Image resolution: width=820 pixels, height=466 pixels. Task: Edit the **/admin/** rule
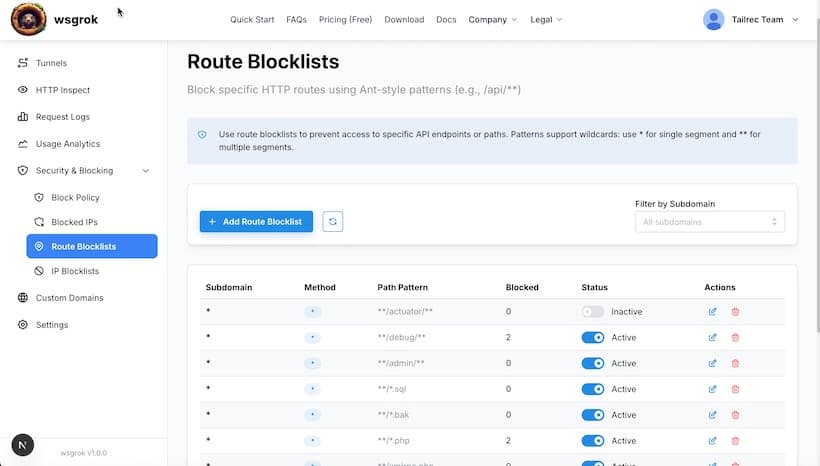[x=712, y=363]
